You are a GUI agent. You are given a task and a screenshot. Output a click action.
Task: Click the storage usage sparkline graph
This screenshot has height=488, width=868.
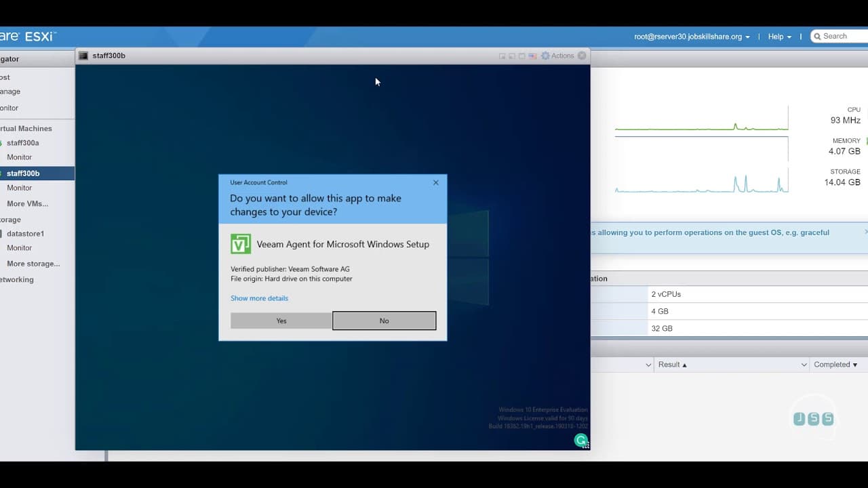(702, 182)
